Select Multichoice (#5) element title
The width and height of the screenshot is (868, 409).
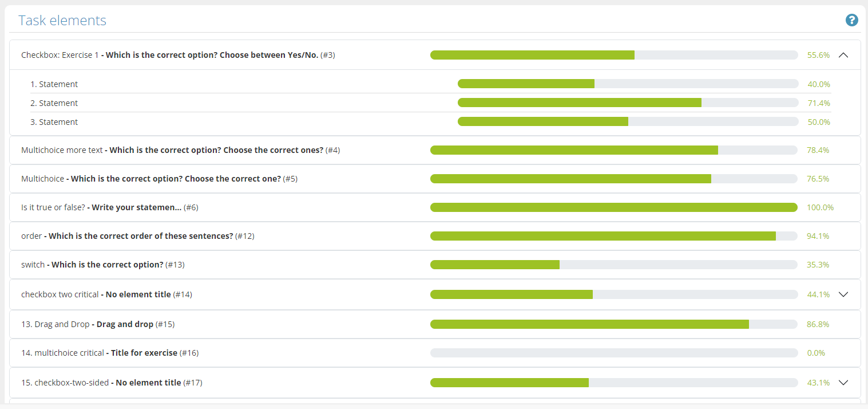tap(159, 179)
